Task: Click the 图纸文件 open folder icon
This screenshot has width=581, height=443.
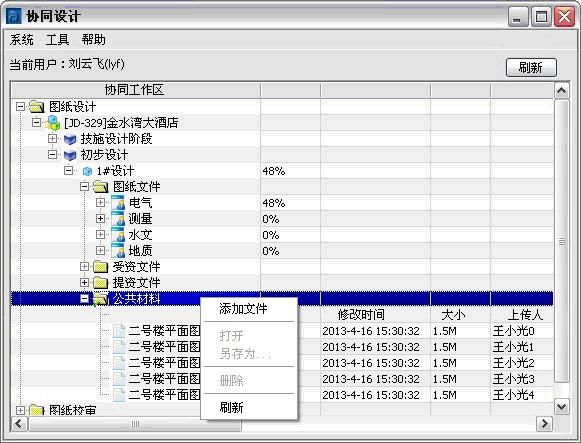Action: pyautogui.click(x=100, y=187)
